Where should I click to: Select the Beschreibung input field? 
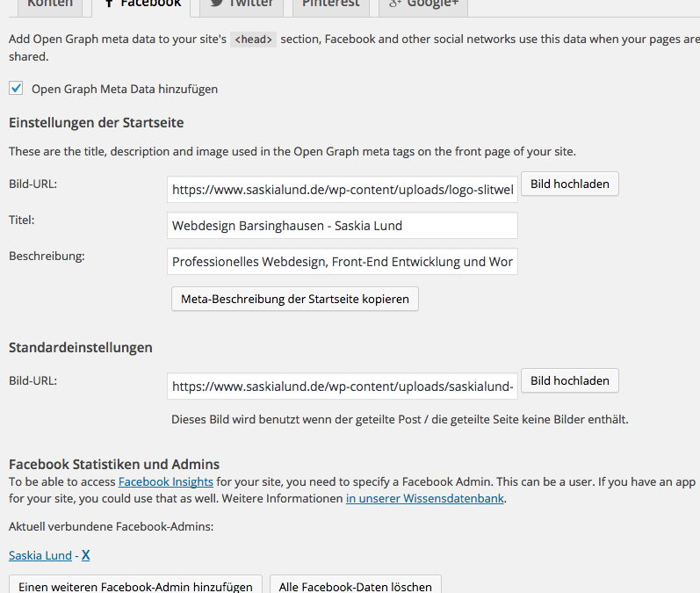pos(342,262)
